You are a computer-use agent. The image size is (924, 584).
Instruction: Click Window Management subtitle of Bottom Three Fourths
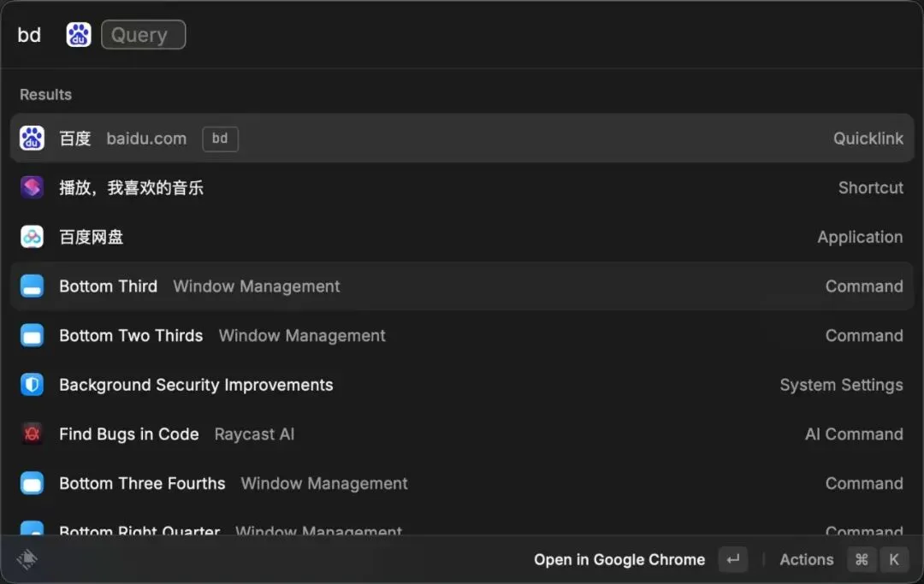324,483
